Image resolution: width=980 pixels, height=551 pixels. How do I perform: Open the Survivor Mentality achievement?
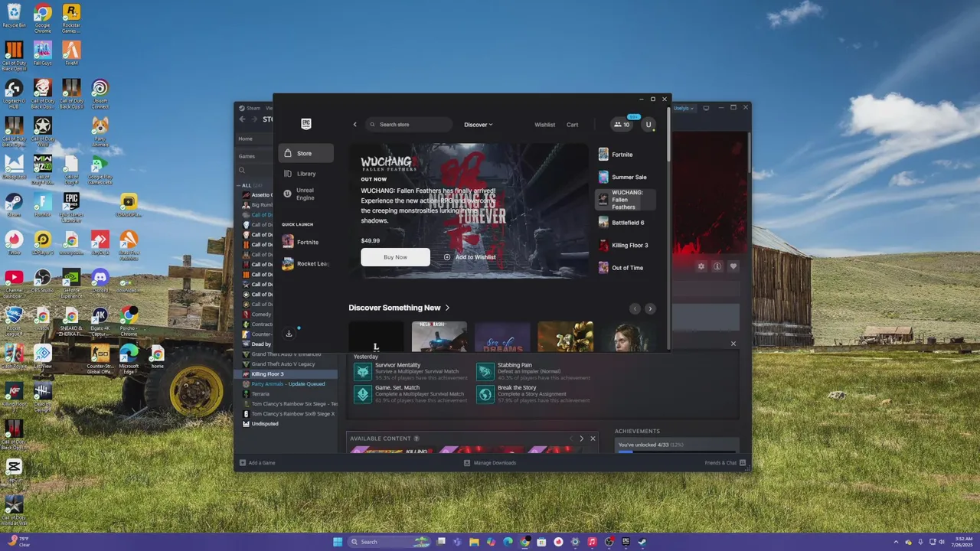click(410, 372)
